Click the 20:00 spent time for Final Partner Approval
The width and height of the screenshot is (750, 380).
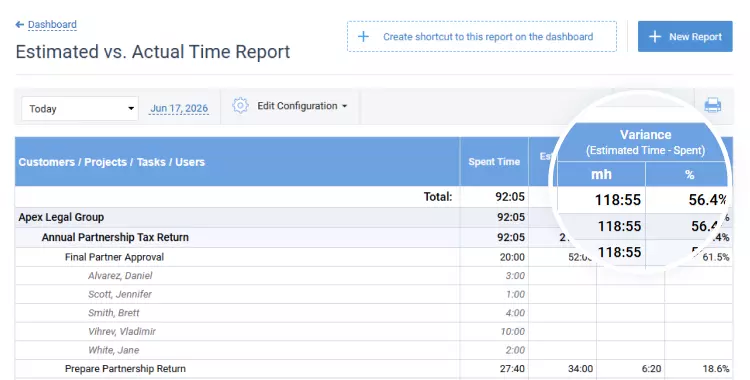[x=512, y=257]
